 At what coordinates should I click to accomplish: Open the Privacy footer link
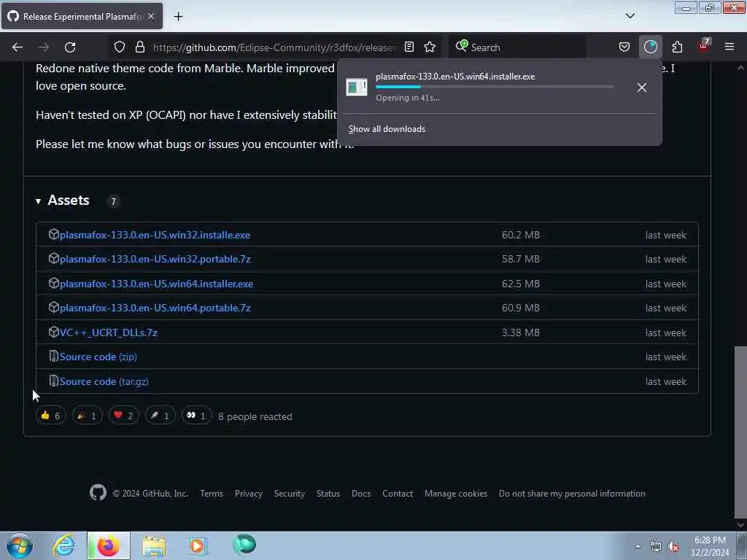(249, 494)
